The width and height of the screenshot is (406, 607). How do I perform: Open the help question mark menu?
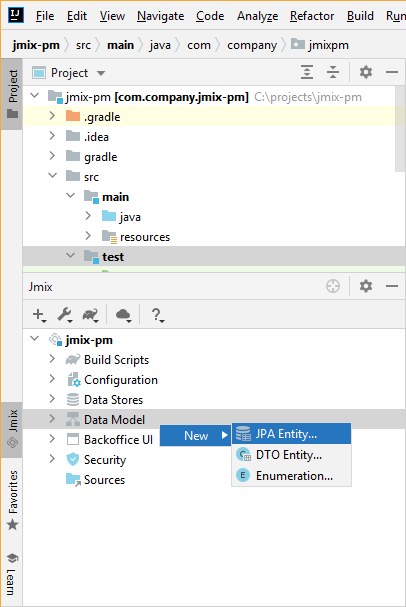pos(157,315)
